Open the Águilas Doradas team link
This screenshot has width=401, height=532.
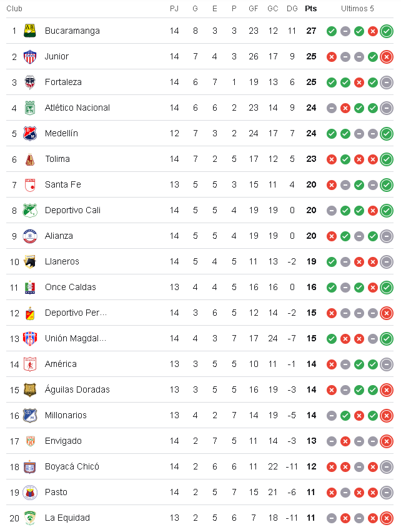coord(77,389)
